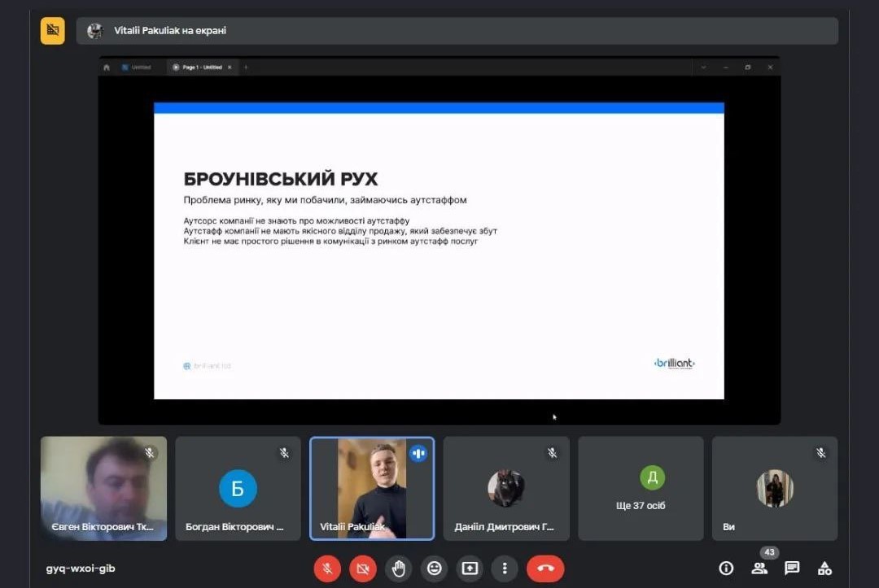
Task: Leave the call with red hang-up button
Action: [545, 568]
